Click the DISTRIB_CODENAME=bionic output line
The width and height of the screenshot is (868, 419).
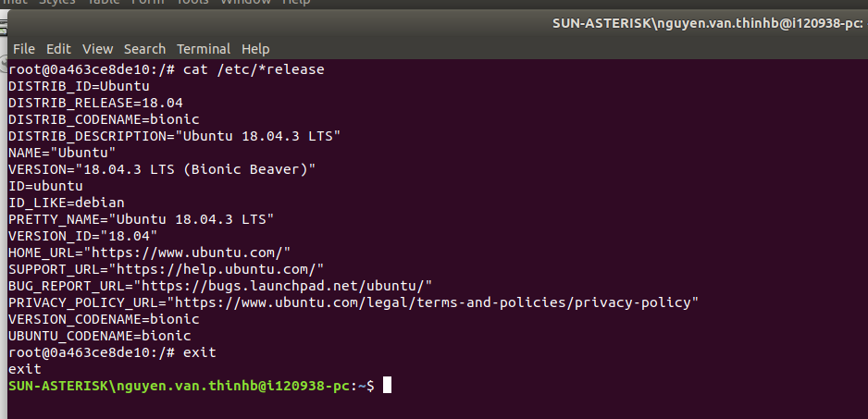[104, 119]
